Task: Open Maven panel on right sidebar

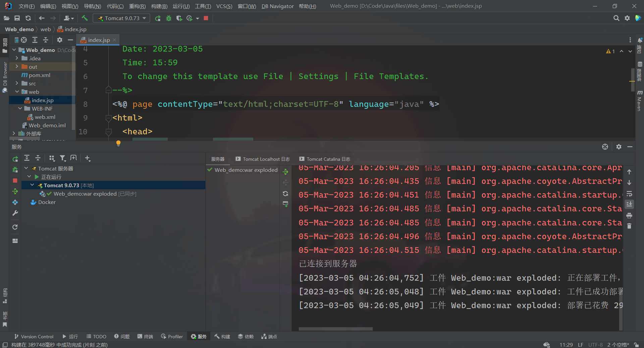Action: point(640,100)
